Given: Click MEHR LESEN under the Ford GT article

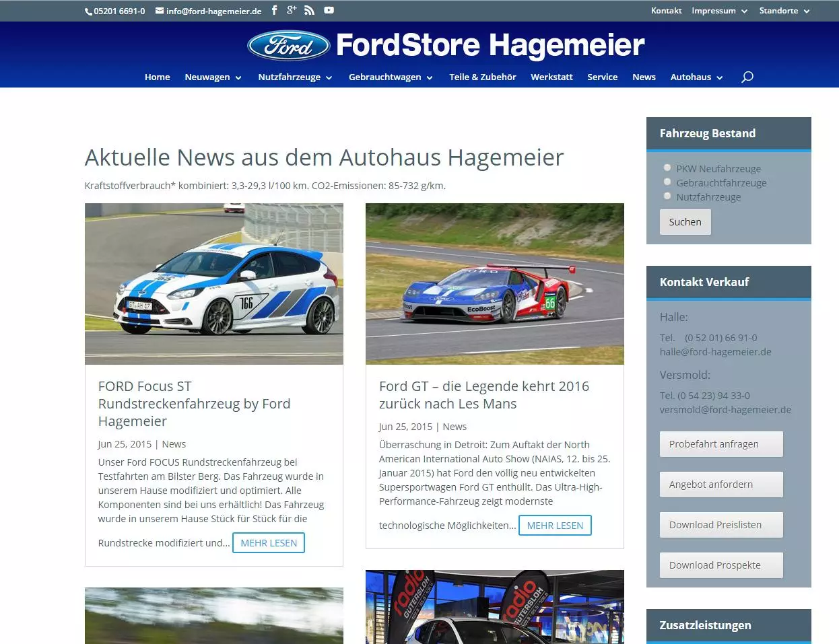Looking at the screenshot, I should (555, 526).
